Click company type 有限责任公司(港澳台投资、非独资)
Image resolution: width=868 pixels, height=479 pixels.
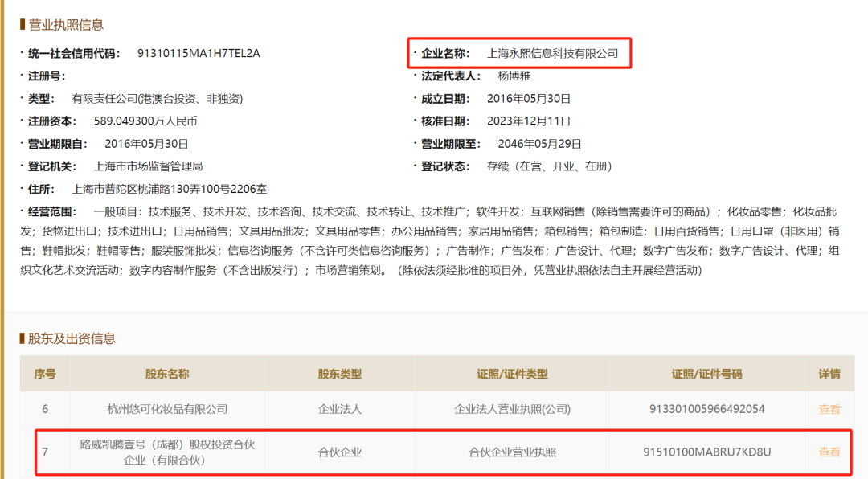[x=158, y=99]
